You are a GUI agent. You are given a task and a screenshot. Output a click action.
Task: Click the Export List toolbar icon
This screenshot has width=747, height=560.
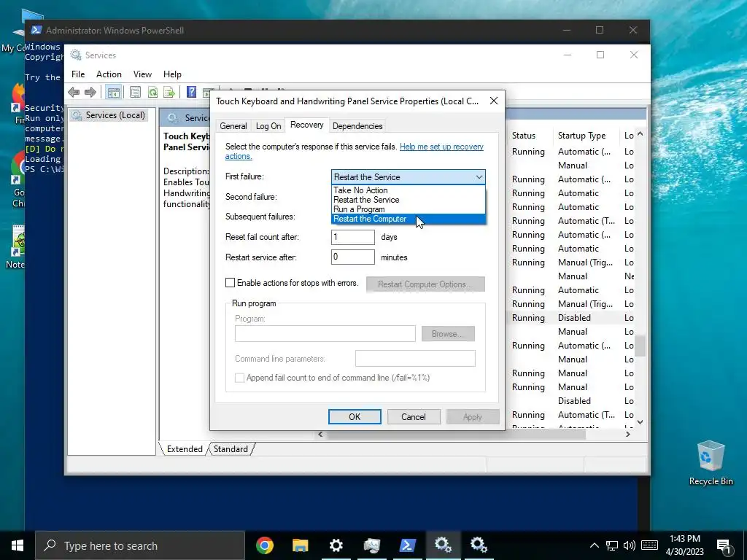pyautogui.click(x=169, y=92)
